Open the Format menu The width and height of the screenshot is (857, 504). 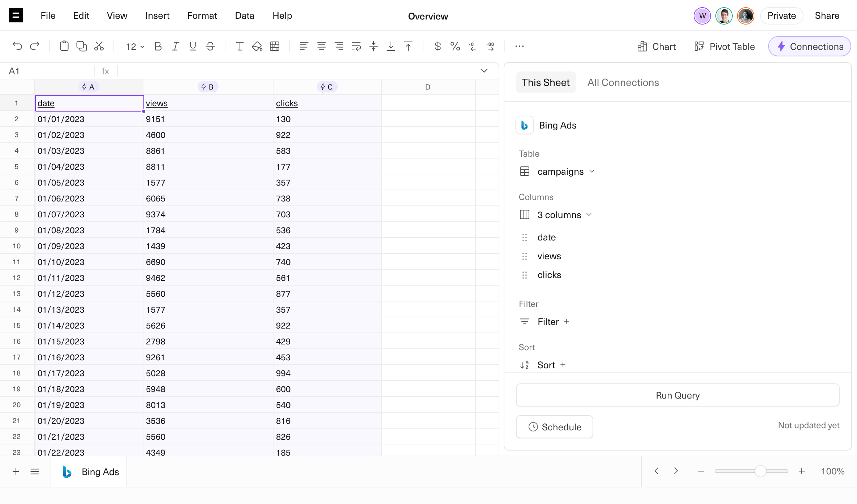pos(202,16)
